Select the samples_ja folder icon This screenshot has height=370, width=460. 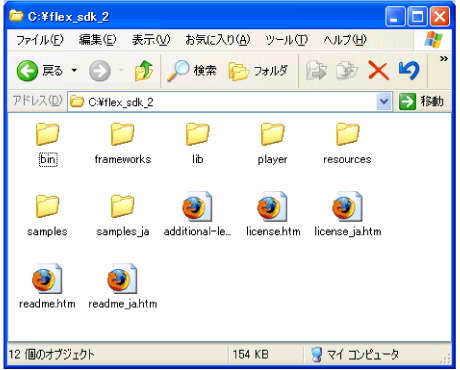(x=123, y=206)
